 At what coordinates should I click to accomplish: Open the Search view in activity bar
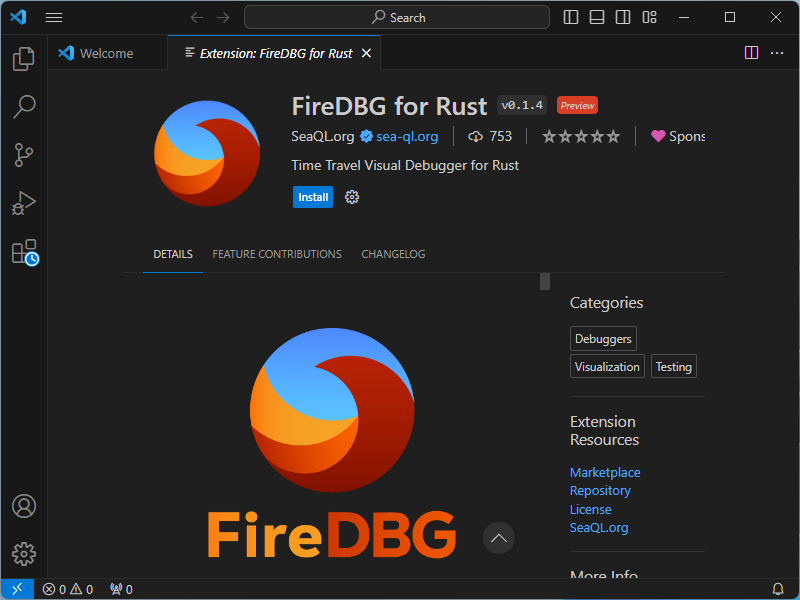(23, 107)
